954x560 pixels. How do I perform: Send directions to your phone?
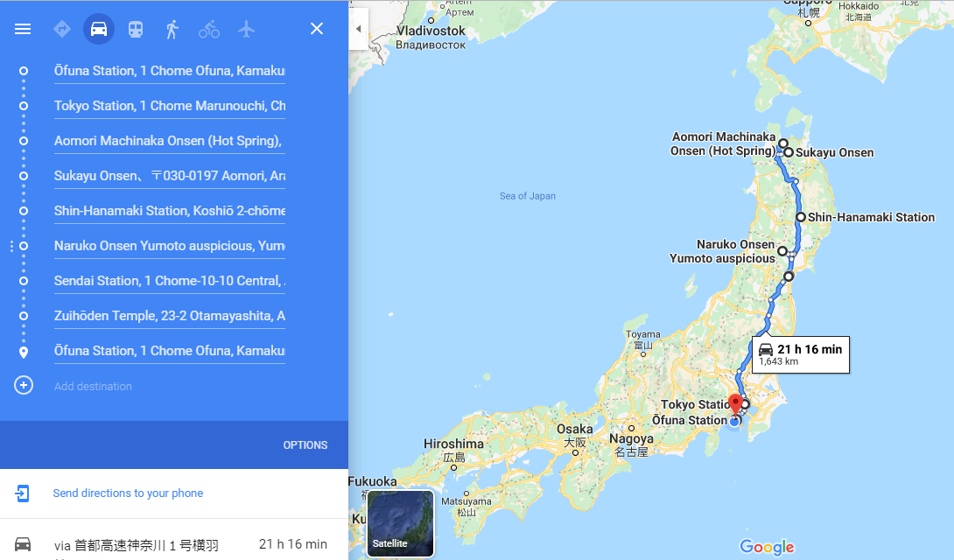click(x=128, y=493)
